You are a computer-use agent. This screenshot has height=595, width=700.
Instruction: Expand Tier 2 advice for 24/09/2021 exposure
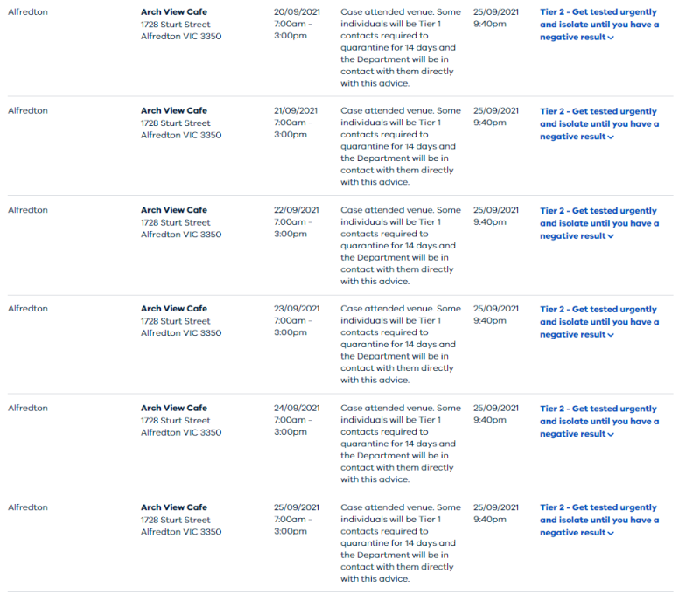click(x=599, y=422)
